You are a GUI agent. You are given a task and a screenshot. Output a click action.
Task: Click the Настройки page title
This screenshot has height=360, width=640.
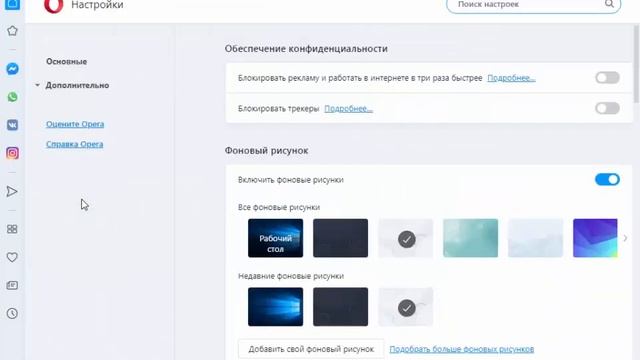(x=97, y=5)
